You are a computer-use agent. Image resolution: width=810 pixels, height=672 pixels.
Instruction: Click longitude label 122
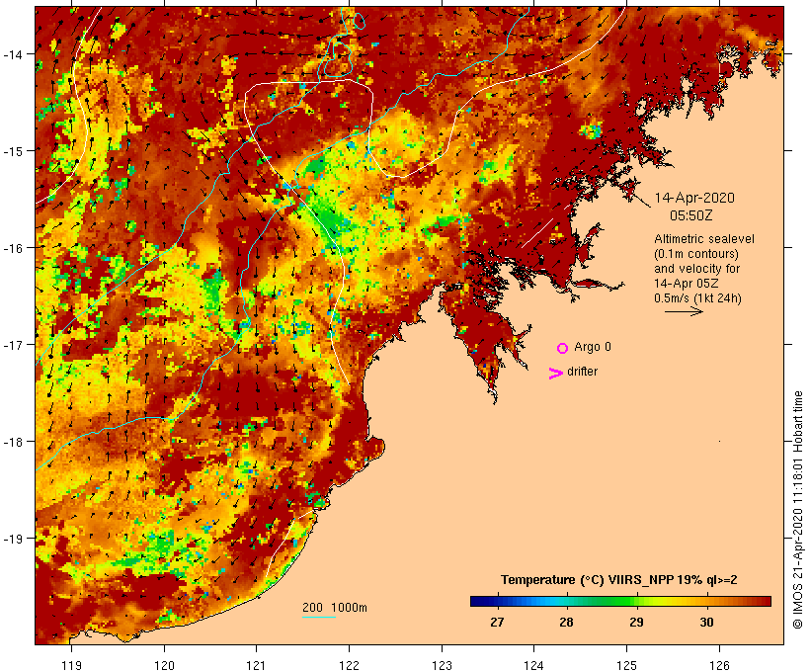pyautogui.click(x=350, y=665)
